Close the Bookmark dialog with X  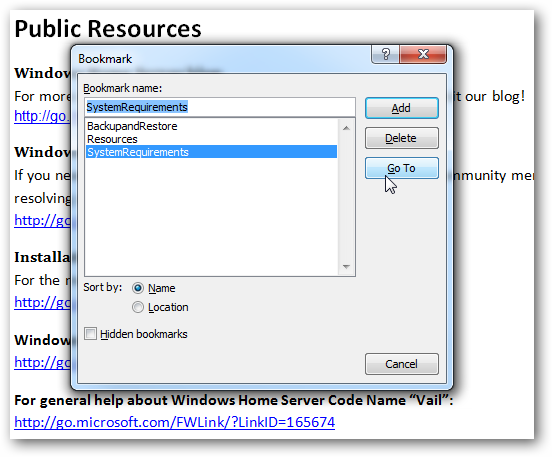click(423, 54)
